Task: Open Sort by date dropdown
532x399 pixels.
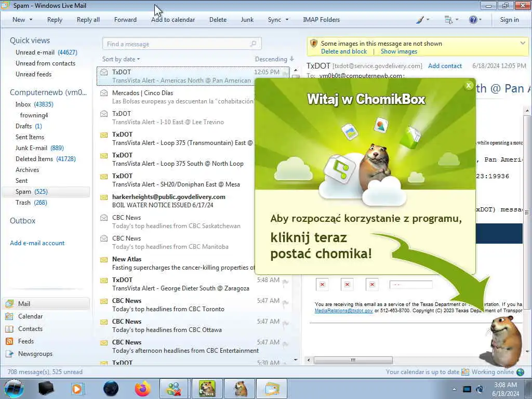Action: pos(121,59)
